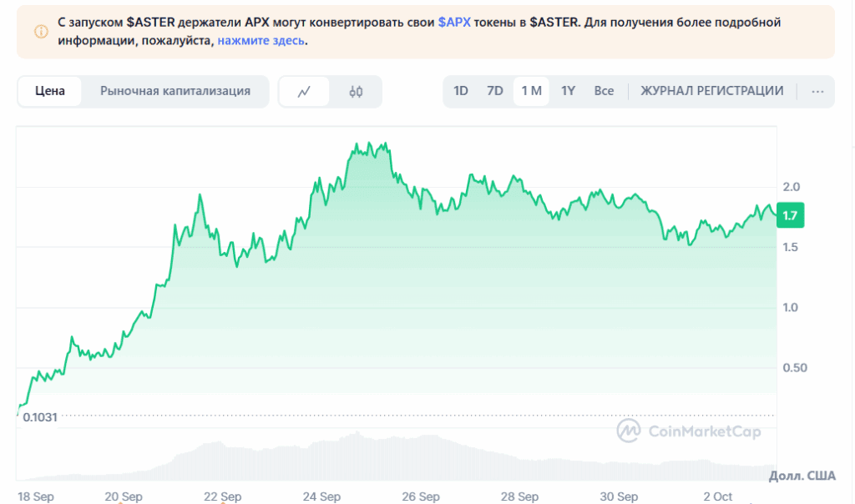The image size is (855, 504).
Task: Switch to candlestick chart icon
Action: click(356, 92)
